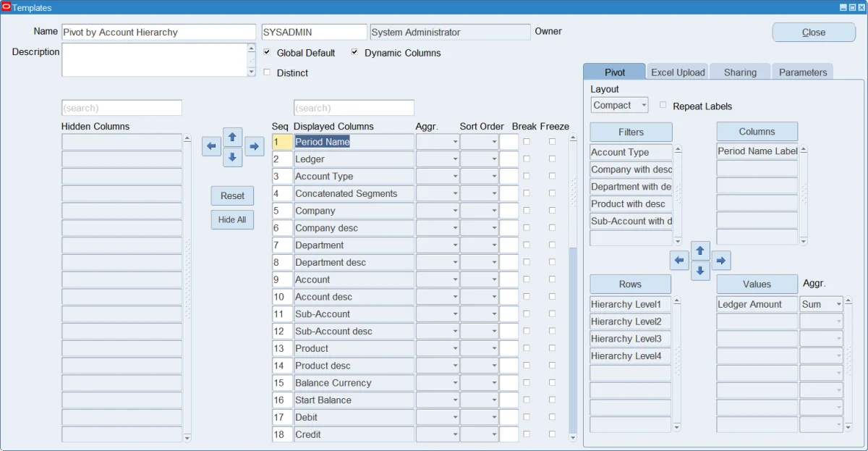This screenshot has height=451, width=868.
Task: Click the move down arrow between column lists
Action: coord(232,157)
